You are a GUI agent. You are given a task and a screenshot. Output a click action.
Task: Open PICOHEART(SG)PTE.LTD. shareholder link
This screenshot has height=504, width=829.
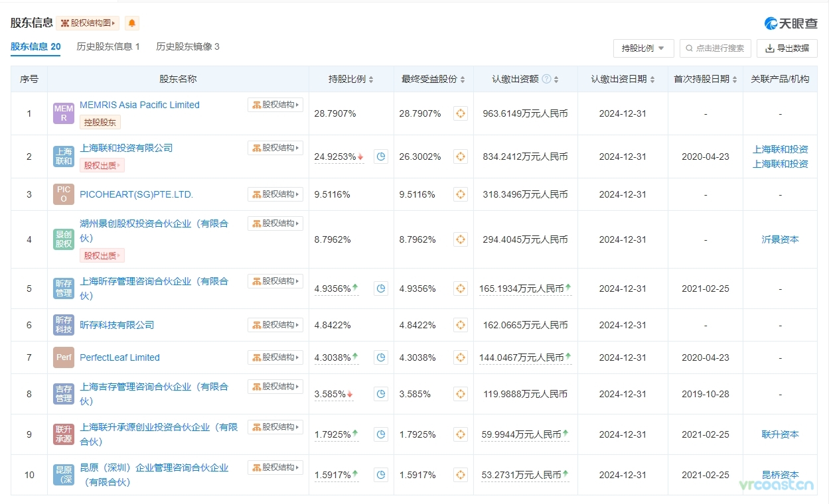pyautogui.click(x=136, y=194)
